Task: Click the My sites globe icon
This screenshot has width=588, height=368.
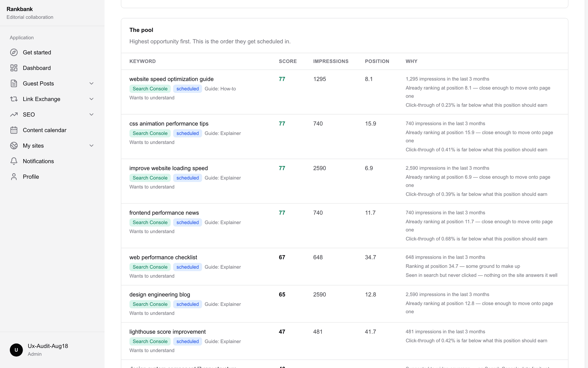Action: pos(14,146)
